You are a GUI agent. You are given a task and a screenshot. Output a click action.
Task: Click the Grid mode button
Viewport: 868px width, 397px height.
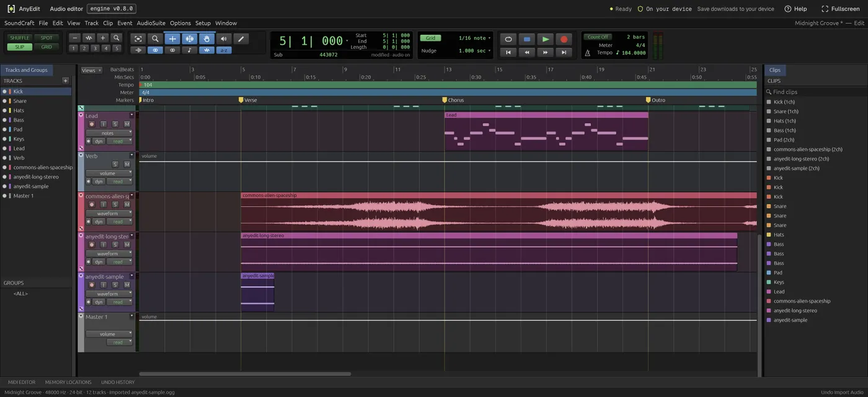(x=430, y=38)
